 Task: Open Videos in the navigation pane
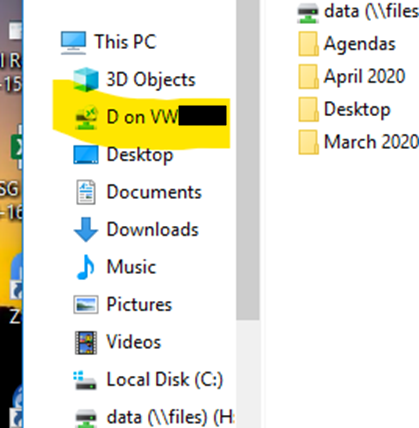click(x=134, y=342)
